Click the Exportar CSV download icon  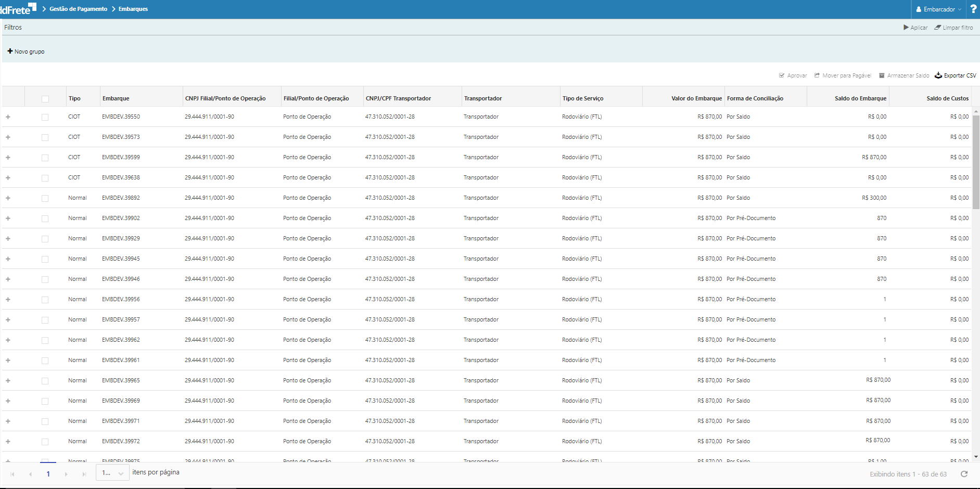click(x=938, y=75)
